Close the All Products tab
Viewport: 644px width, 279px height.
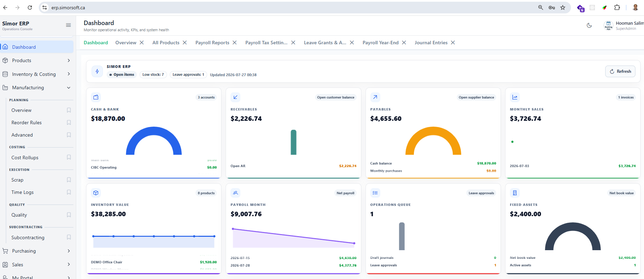pyautogui.click(x=184, y=43)
